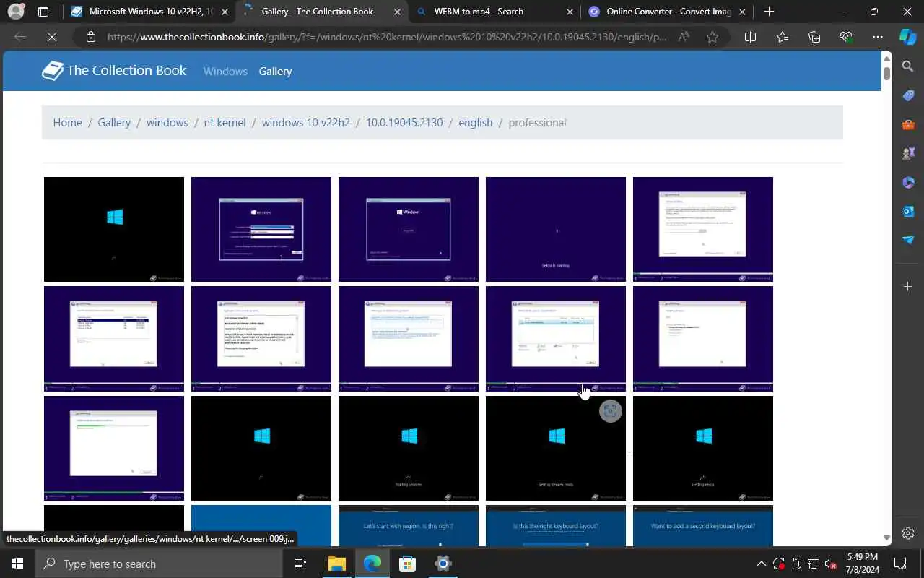Open a new browser tab

[769, 12]
